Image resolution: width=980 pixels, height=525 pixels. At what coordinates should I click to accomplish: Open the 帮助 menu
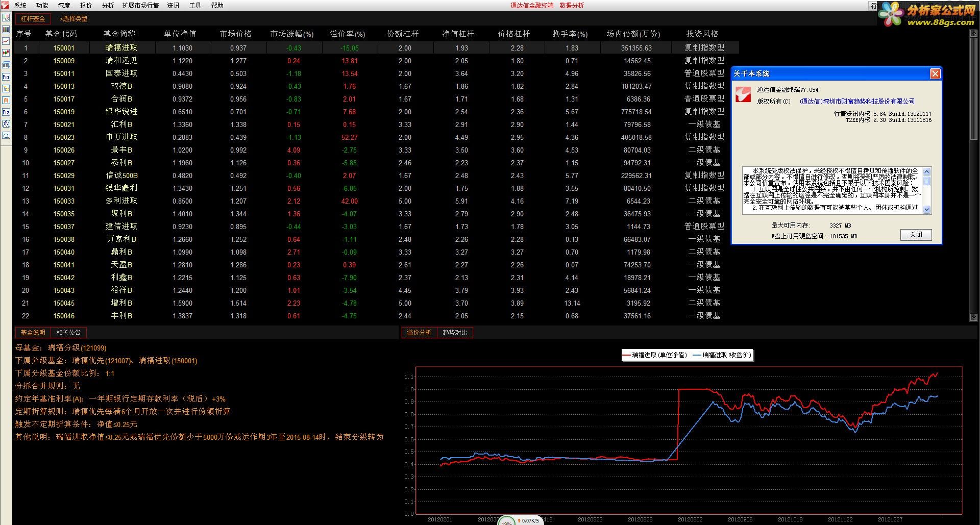[x=217, y=6]
